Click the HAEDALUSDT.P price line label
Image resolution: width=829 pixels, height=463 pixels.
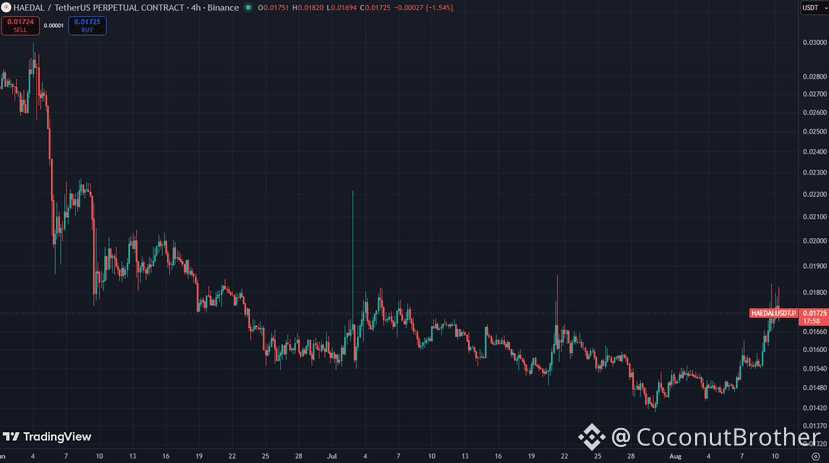pyautogui.click(x=773, y=313)
